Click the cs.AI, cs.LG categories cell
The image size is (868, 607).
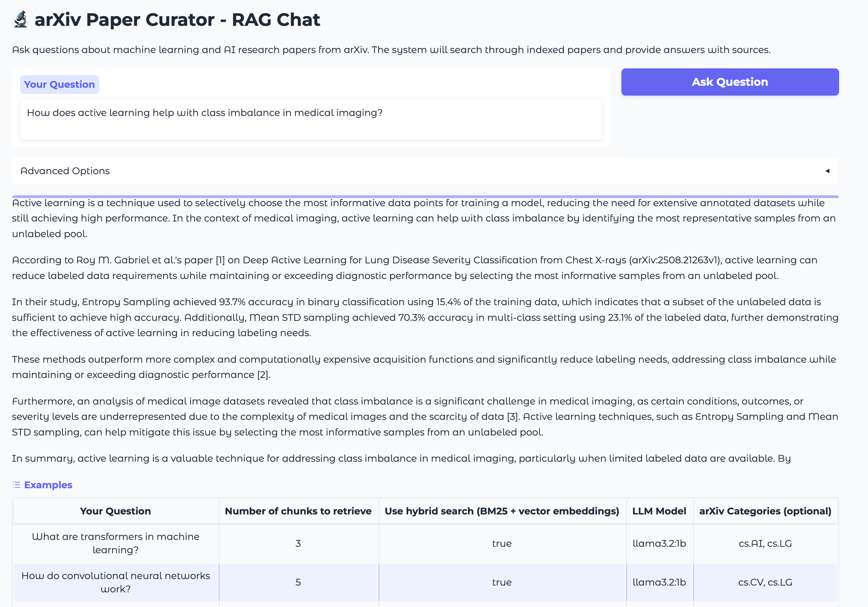pyautogui.click(x=765, y=543)
